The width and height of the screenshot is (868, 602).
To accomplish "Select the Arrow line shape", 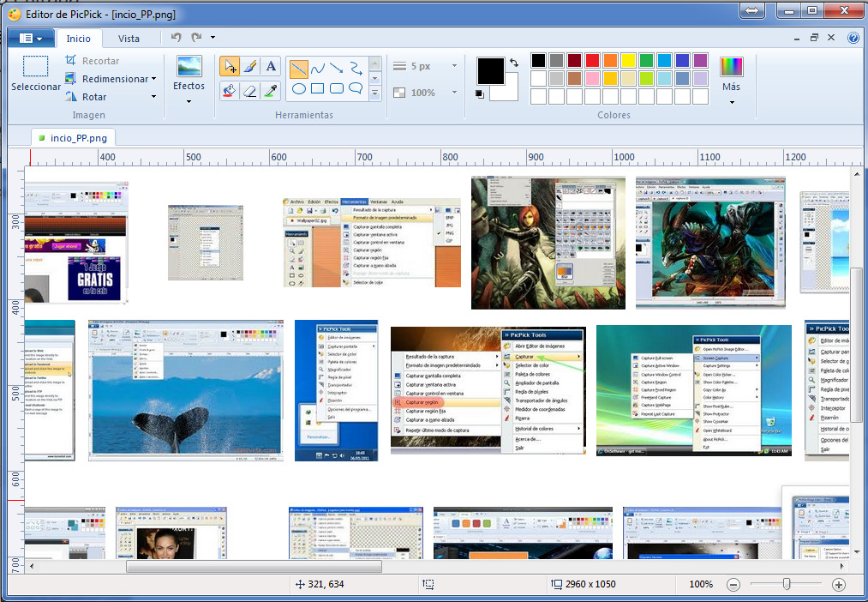I will point(337,68).
